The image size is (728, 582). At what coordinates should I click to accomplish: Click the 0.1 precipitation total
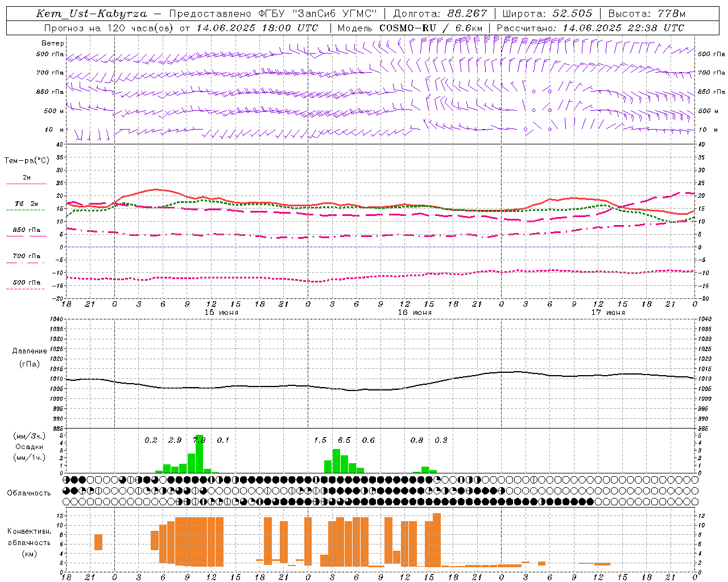(x=223, y=440)
